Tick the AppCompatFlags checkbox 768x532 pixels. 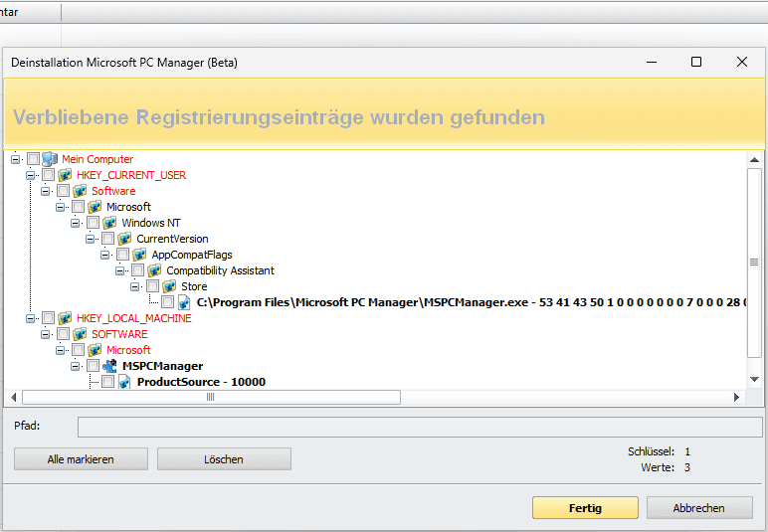click(122, 255)
